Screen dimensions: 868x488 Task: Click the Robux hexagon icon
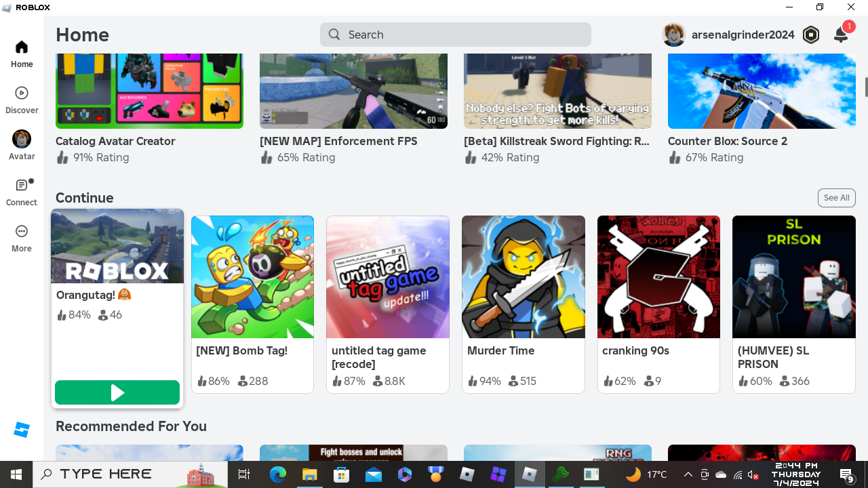811,35
